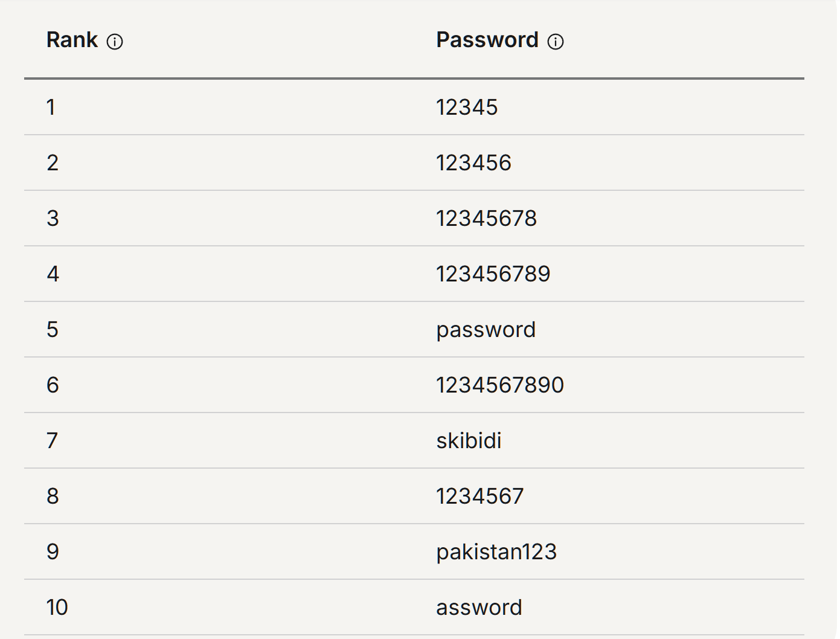The width and height of the screenshot is (840, 639).
Task: Click the word password in row five
Action: (486, 330)
